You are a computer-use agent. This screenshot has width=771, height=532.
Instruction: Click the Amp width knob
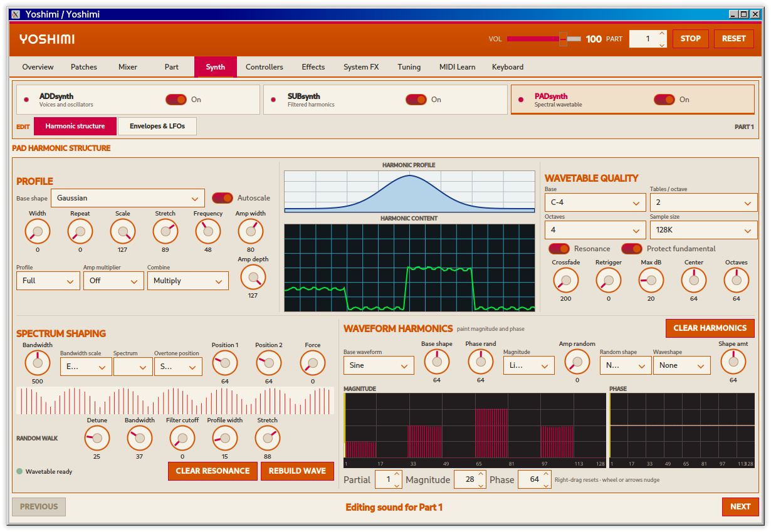coord(251,232)
